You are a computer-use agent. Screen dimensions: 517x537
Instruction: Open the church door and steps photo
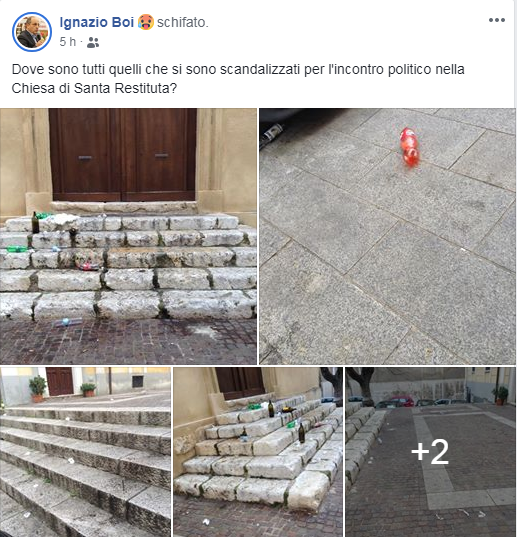128,236
